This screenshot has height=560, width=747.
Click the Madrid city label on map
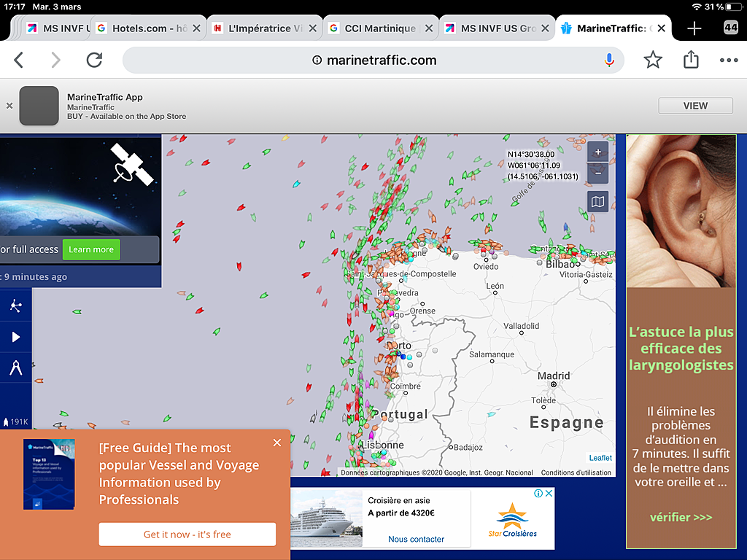[554, 376]
